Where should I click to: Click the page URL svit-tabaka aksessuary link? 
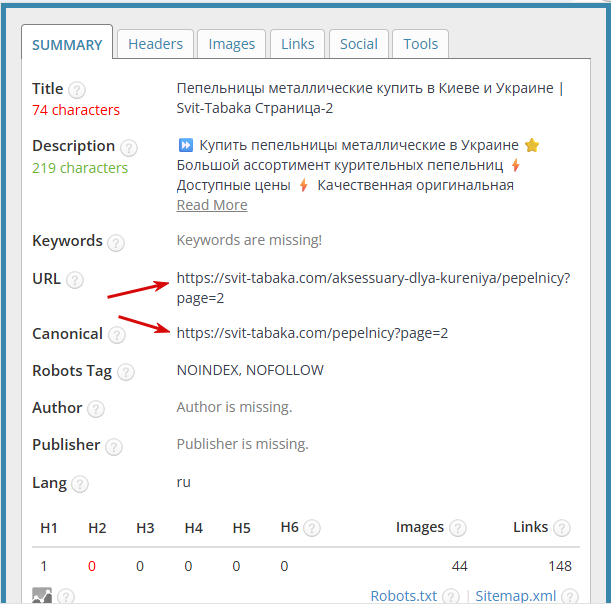pos(373,288)
